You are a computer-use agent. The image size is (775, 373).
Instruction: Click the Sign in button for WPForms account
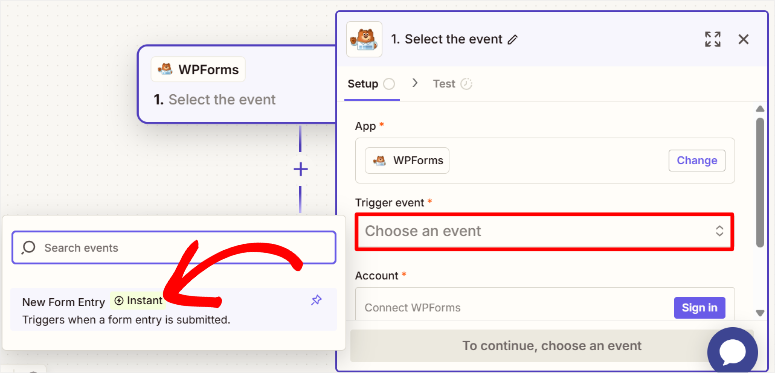point(699,308)
